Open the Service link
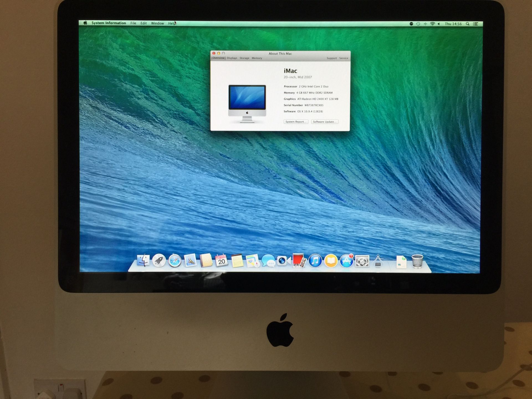The height and width of the screenshot is (399, 532). (344, 58)
